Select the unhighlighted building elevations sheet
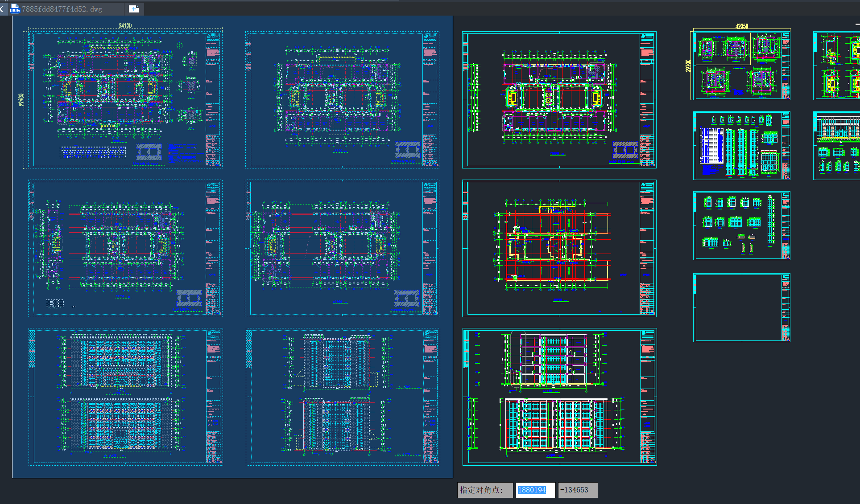Image resolution: width=860 pixels, height=504 pixels. click(559, 397)
